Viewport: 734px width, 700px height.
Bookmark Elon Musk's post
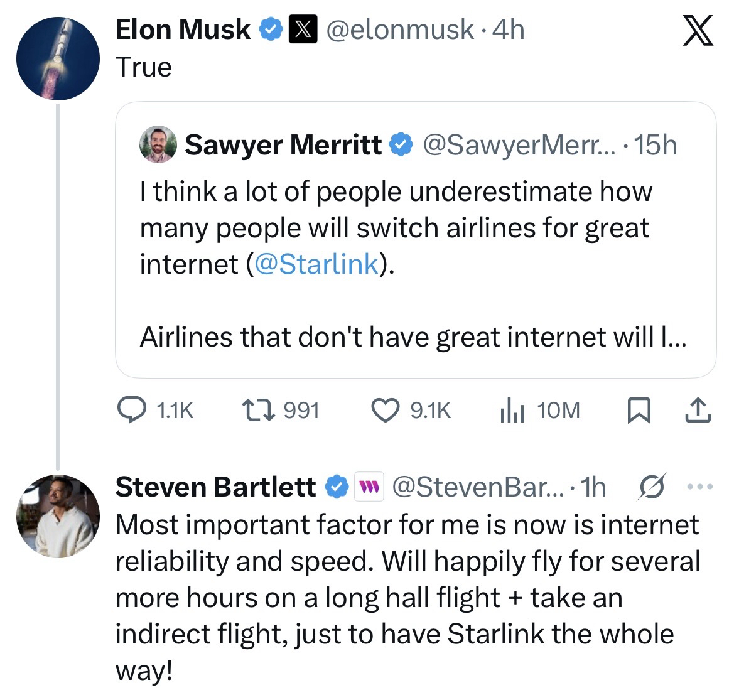coord(638,411)
